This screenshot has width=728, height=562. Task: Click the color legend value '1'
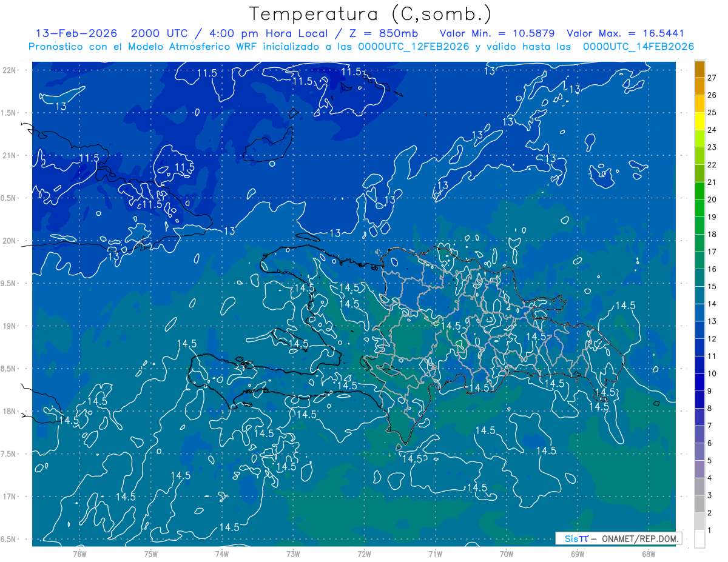(710, 530)
